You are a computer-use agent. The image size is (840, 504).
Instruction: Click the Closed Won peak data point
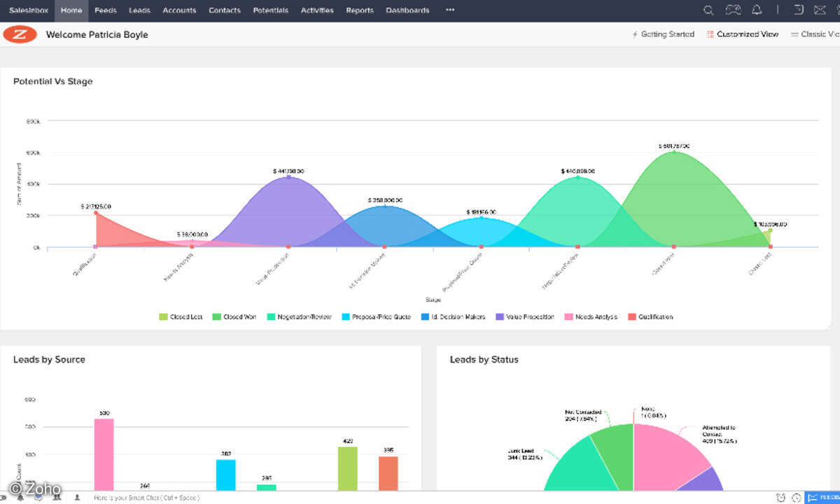674,151
